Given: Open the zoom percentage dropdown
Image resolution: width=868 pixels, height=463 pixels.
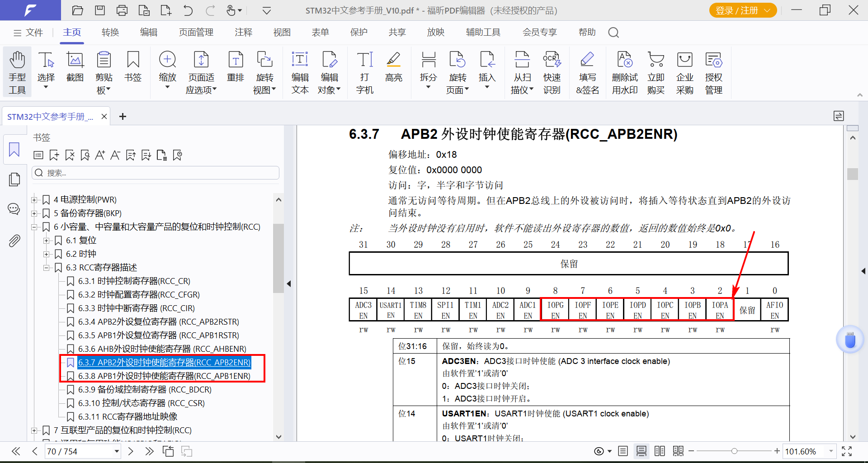Looking at the screenshot, I should point(831,451).
